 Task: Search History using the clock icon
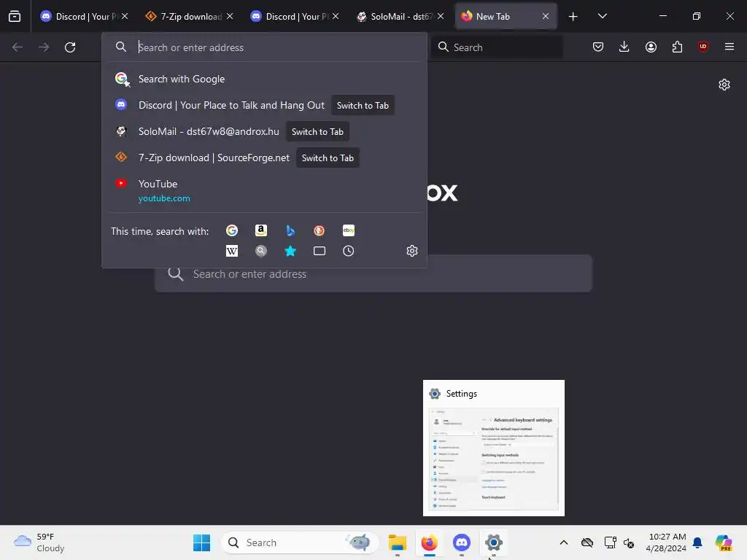pos(348,251)
